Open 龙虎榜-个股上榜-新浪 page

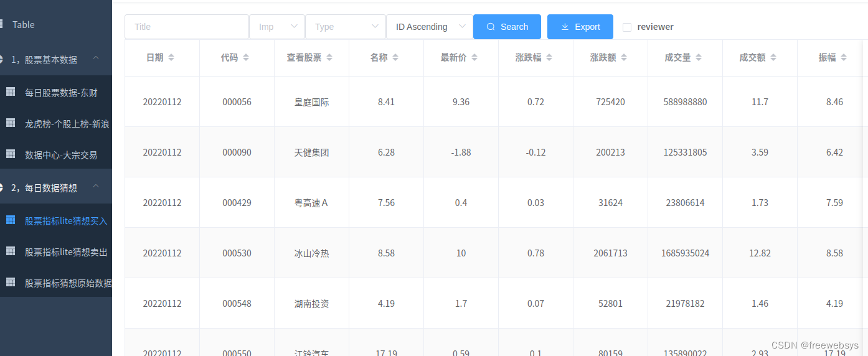click(x=56, y=124)
